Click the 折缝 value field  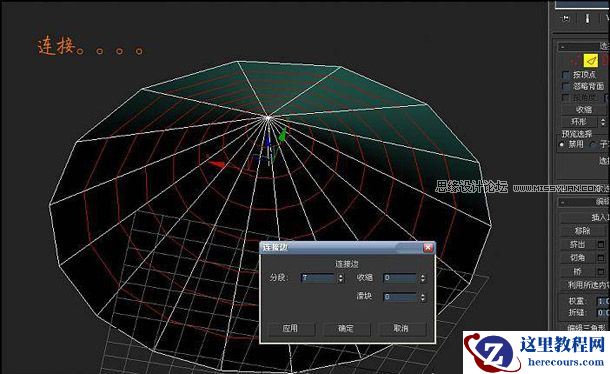point(603,313)
